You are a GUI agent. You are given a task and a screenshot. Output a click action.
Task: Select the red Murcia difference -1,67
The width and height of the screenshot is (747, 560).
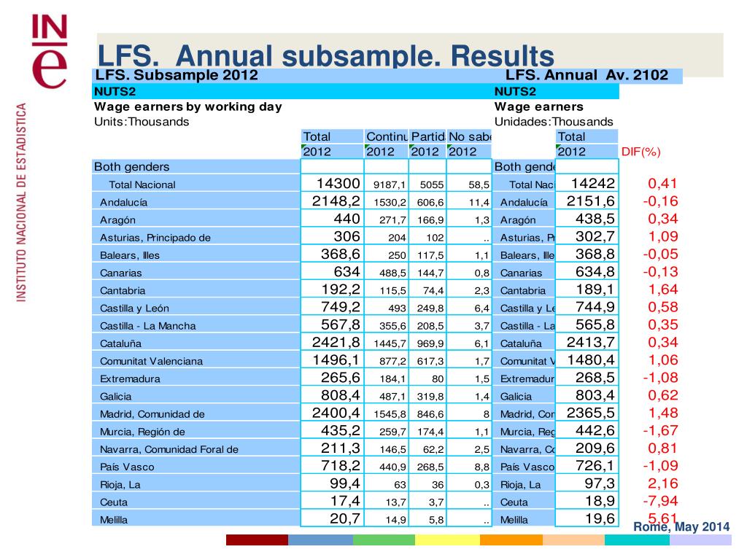pyautogui.click(x=660, y=430)
